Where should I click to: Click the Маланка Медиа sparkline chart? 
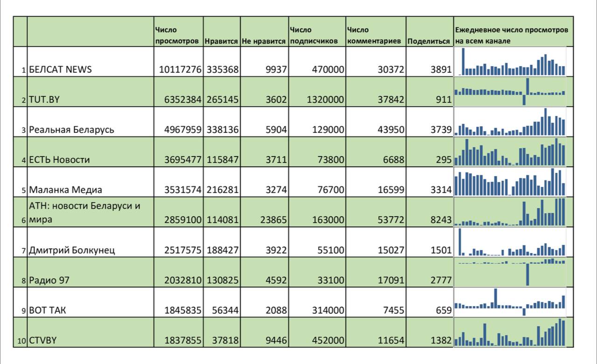click(510, 182)
